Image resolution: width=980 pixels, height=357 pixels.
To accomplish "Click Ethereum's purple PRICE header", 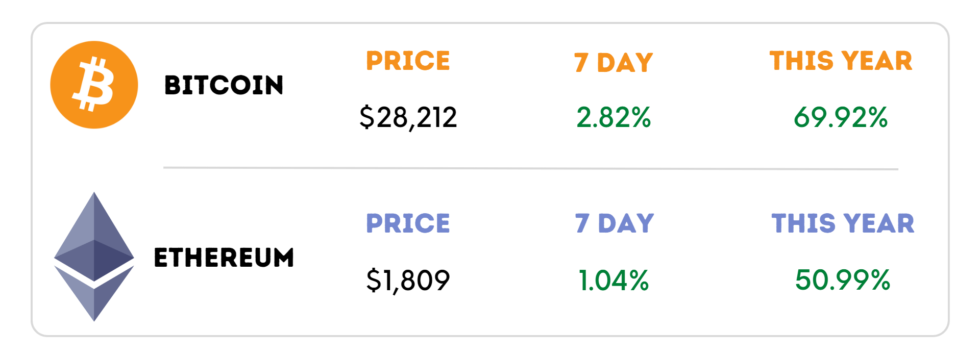I will [x=408, y=223].
